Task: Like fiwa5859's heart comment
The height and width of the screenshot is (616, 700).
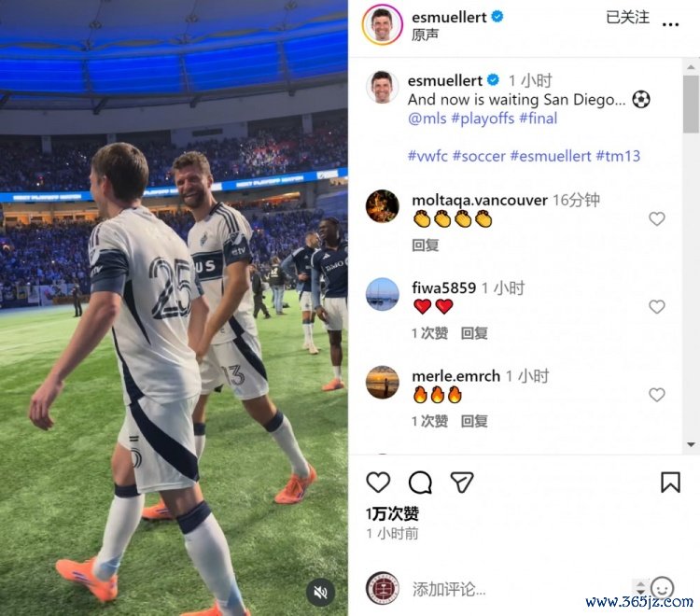Action: pos(657,307)
